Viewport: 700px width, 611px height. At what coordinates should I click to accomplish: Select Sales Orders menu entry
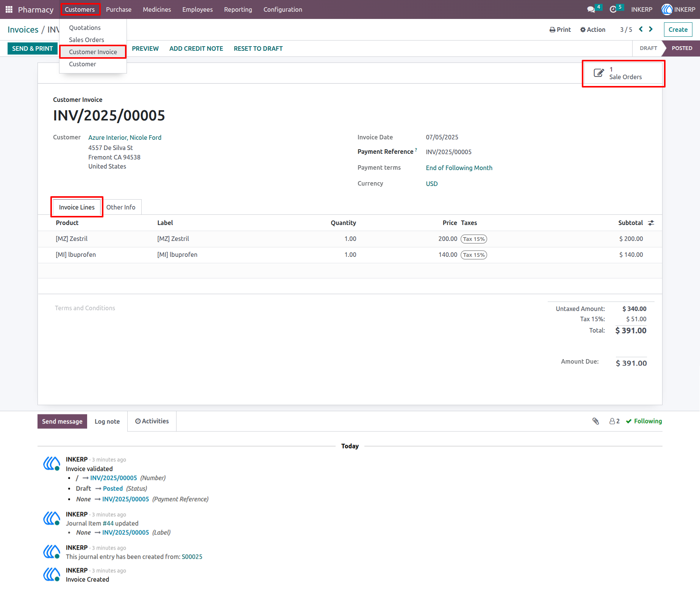(93, 40)
